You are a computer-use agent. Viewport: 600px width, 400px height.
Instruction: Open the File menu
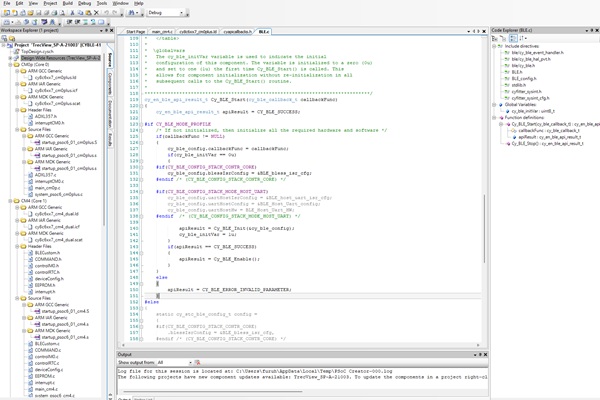click(x=7, y=3)
